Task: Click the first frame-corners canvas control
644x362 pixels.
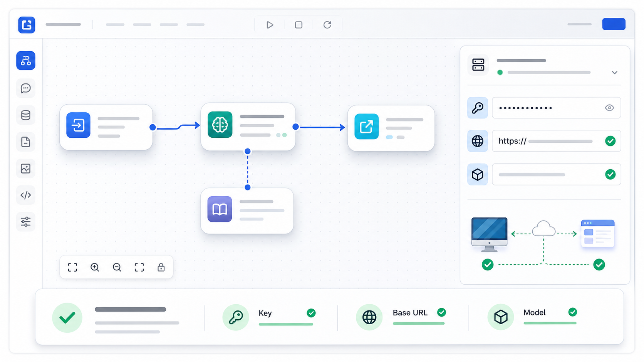Action: tap(72, 267)
